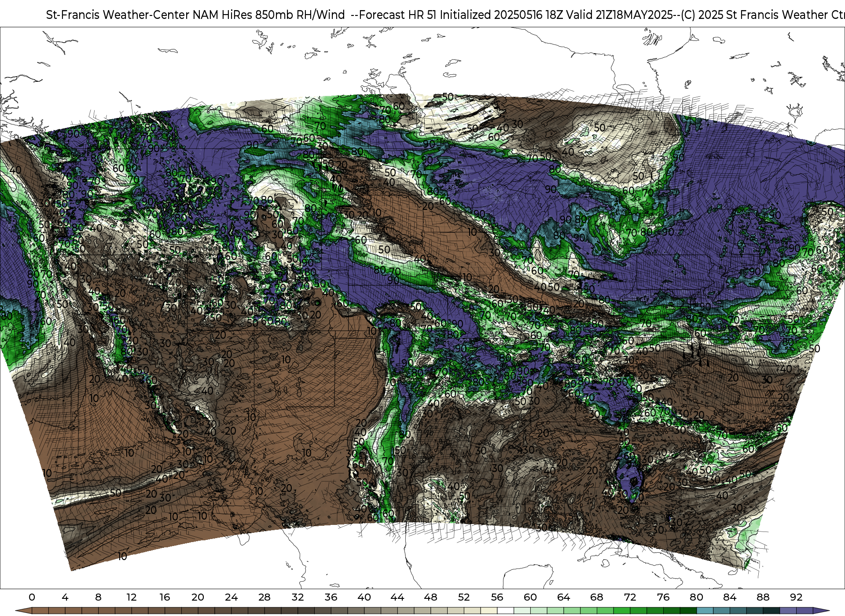Click 'St-Francis Weather-Center' in the title
The width and height of the screenshot is (845, 616).
tap(118, 15)
